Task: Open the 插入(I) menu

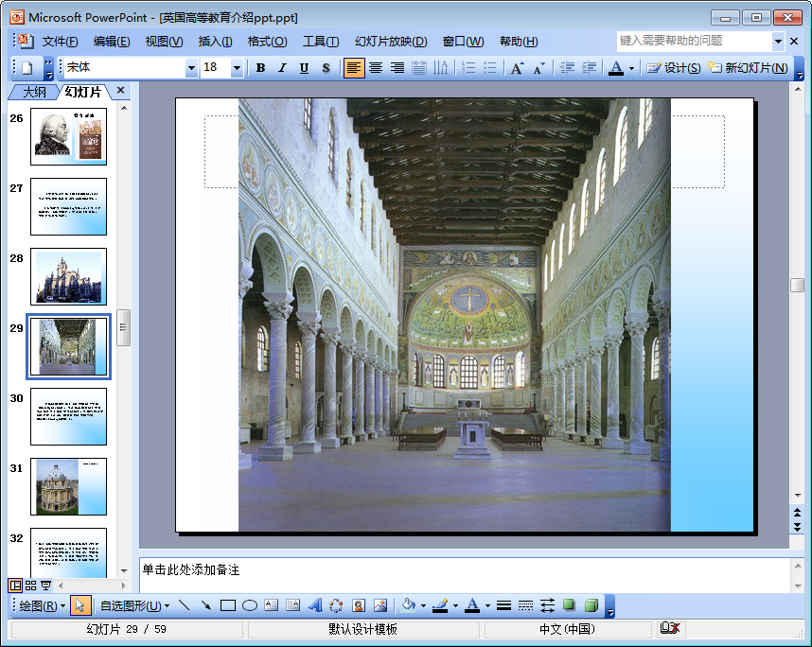Action: [215, 42]
